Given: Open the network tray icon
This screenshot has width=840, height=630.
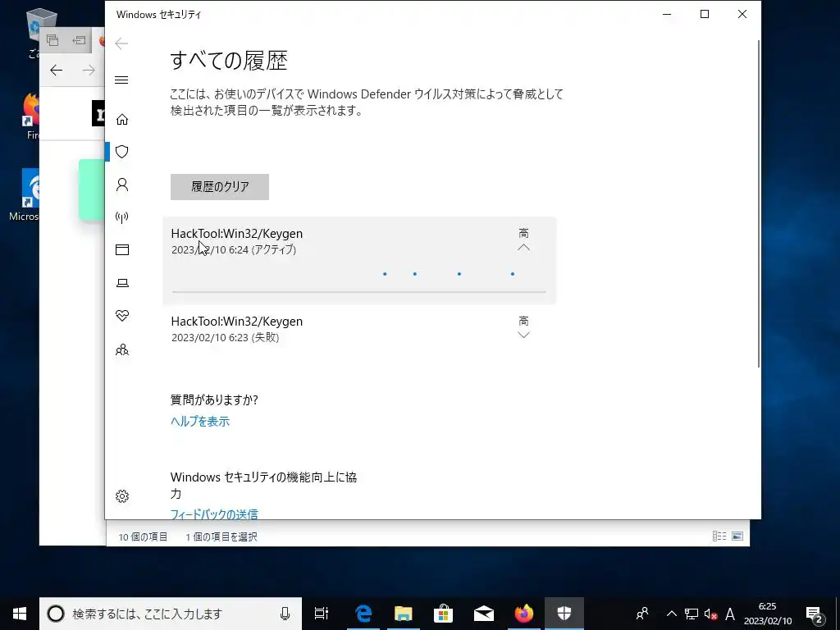Looking at the screenshot, I should pos(691,614).
